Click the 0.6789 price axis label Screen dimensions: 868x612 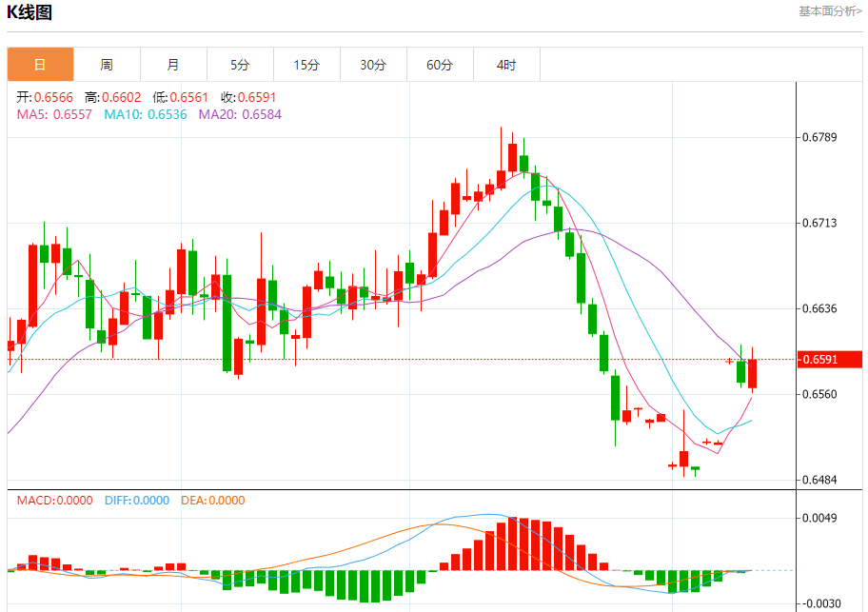pos(819,137)
